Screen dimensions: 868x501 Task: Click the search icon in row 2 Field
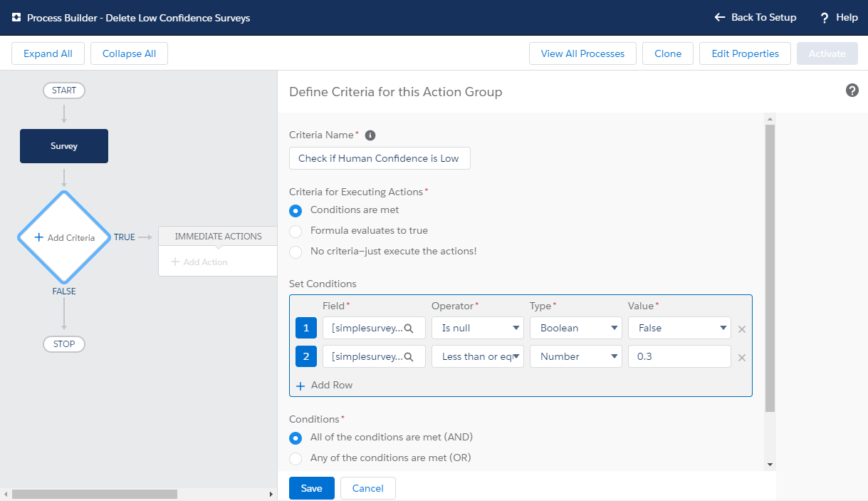coord(409,356)
